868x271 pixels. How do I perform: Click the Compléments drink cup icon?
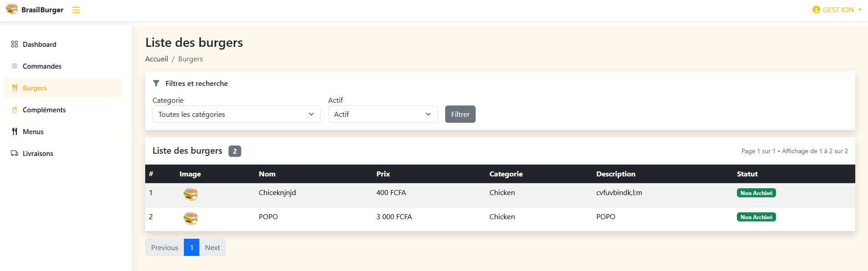15,110
